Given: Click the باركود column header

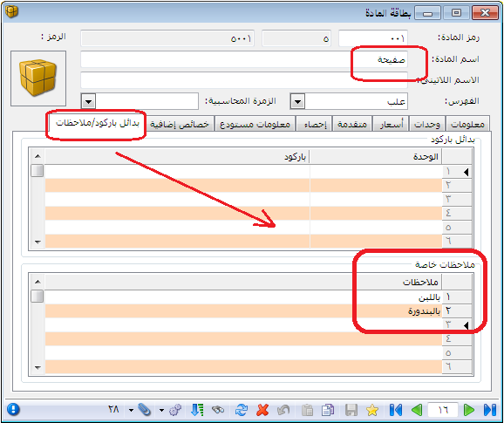Looking at the screenshot, I should click(177, 156).
